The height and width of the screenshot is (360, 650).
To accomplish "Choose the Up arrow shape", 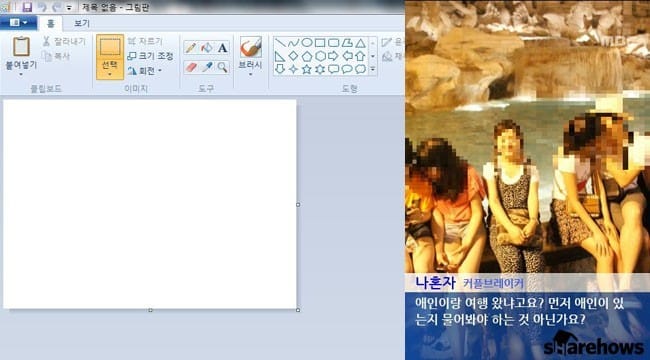I will pos(360,56).
